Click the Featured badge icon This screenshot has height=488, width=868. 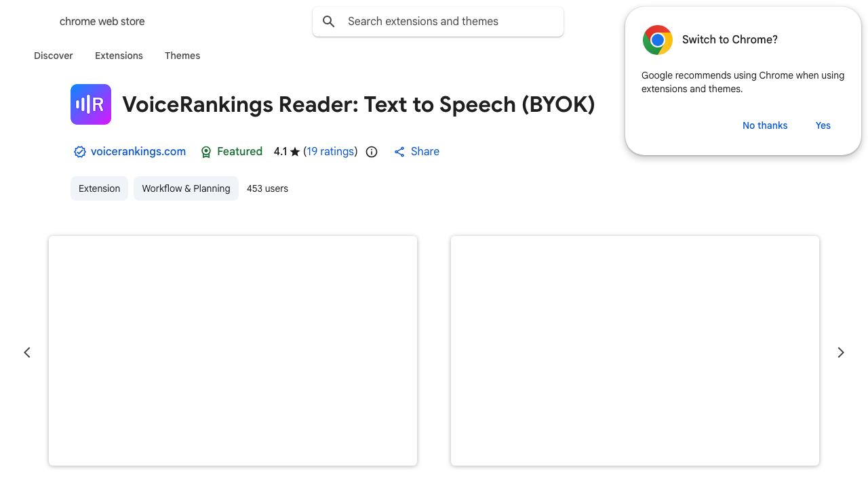[x=206, y=152]
